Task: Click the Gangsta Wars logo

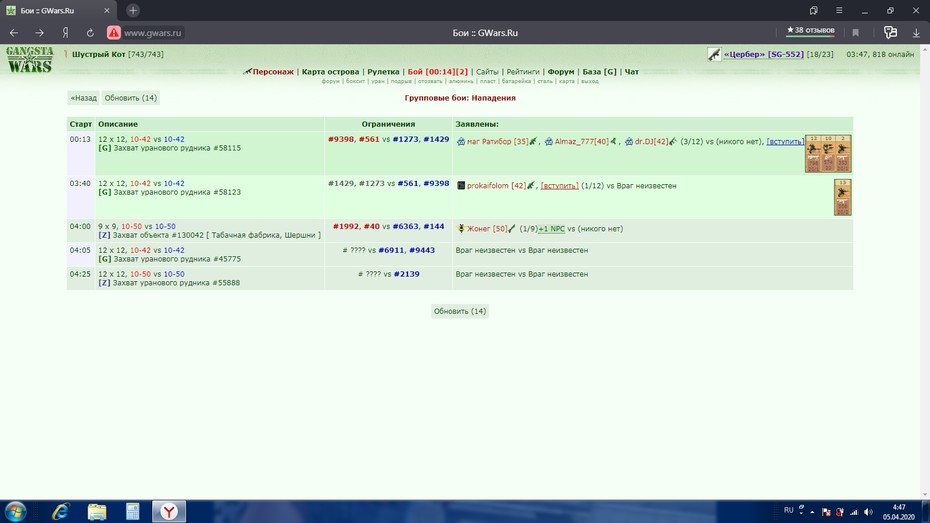Action: tap(30, 59)
